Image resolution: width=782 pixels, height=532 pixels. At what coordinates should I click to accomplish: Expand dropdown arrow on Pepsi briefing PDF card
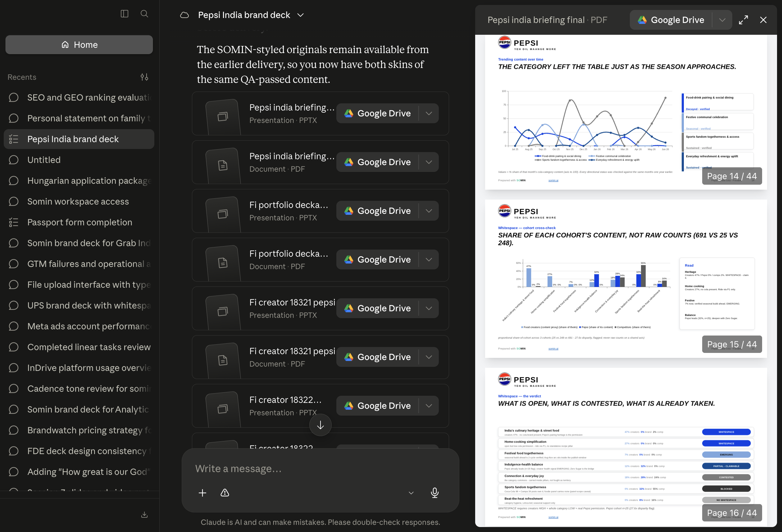(x=429, y=162)
